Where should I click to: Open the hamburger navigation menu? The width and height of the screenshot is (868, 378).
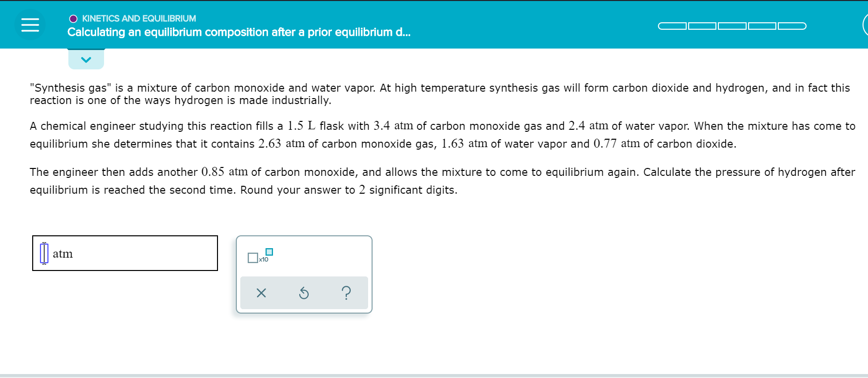(x=30, y=24)
